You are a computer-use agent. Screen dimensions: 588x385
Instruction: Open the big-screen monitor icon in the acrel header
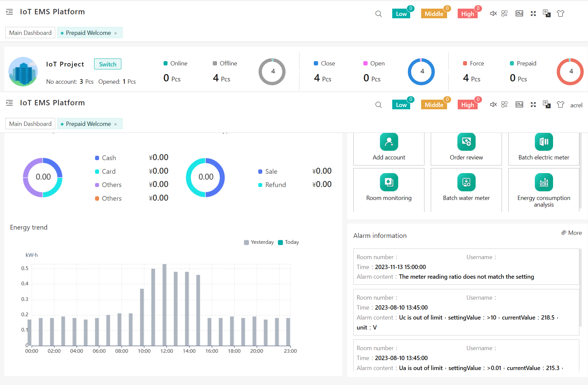pos(519,105)
